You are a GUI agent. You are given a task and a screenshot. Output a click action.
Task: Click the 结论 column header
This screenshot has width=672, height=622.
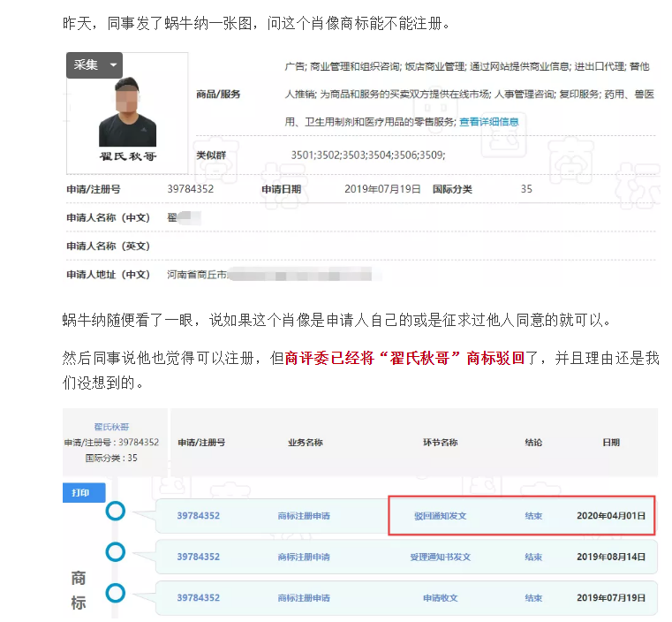coord(533,443)
